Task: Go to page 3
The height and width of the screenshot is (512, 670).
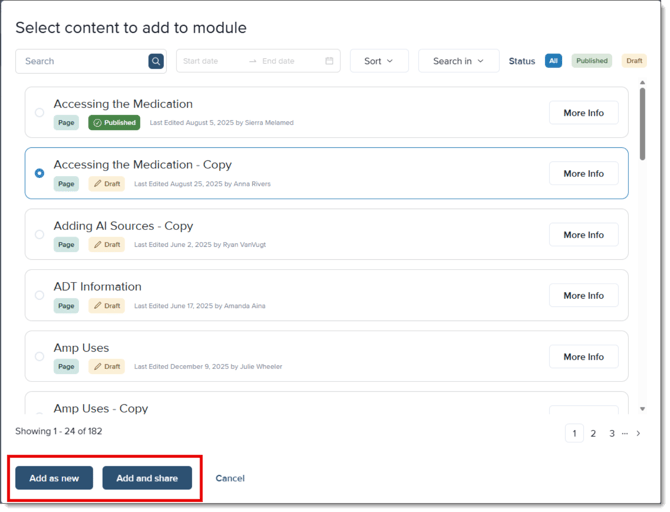Action: (x=612, y=433)
